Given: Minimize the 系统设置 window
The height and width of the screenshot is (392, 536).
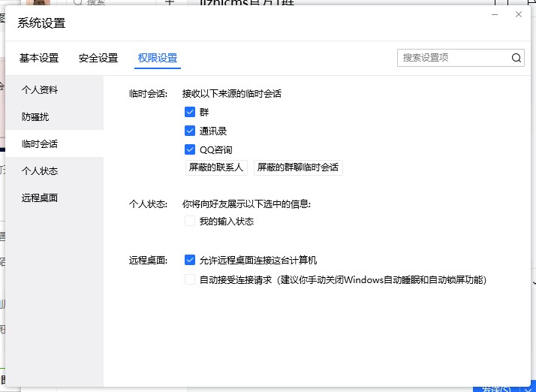Looking at the screenshot, I should [495, 15].
